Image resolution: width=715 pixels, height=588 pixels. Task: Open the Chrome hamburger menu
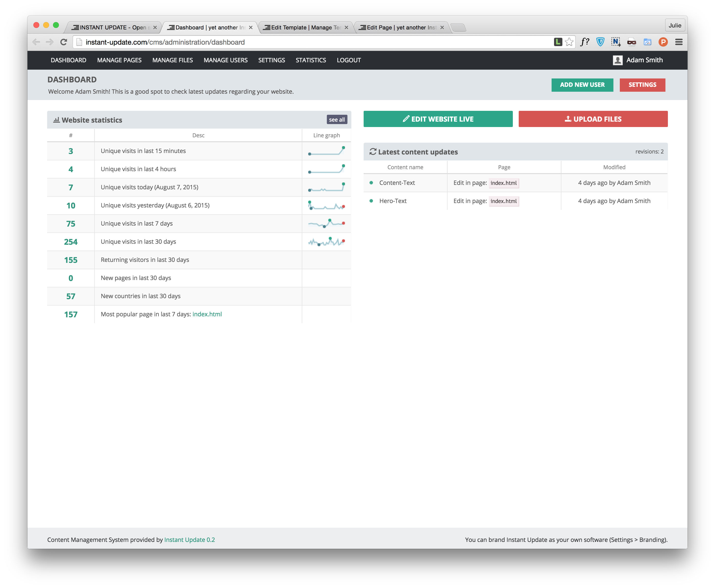[678, 42]
